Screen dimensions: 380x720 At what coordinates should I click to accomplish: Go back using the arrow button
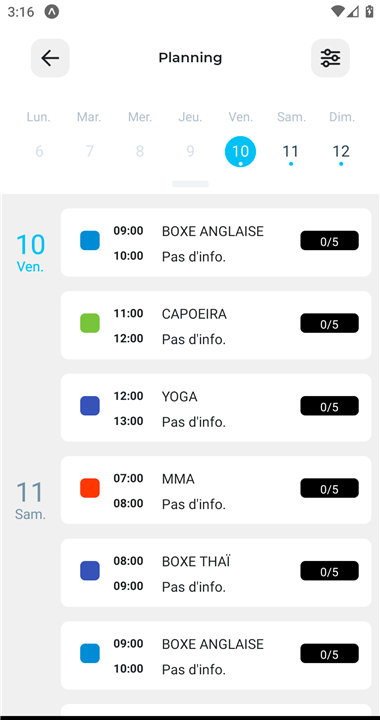click(50, 58)
